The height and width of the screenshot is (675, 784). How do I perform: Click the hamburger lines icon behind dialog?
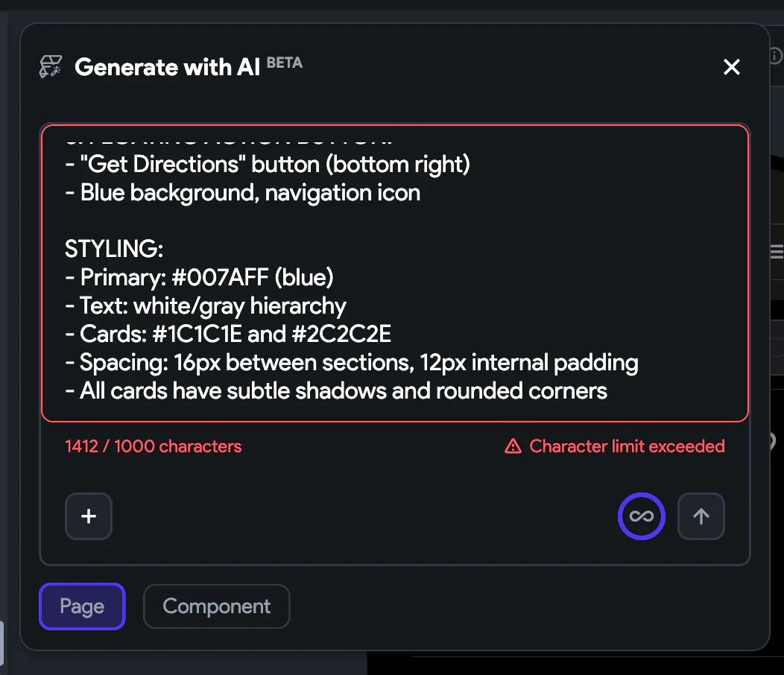point(776,252)
